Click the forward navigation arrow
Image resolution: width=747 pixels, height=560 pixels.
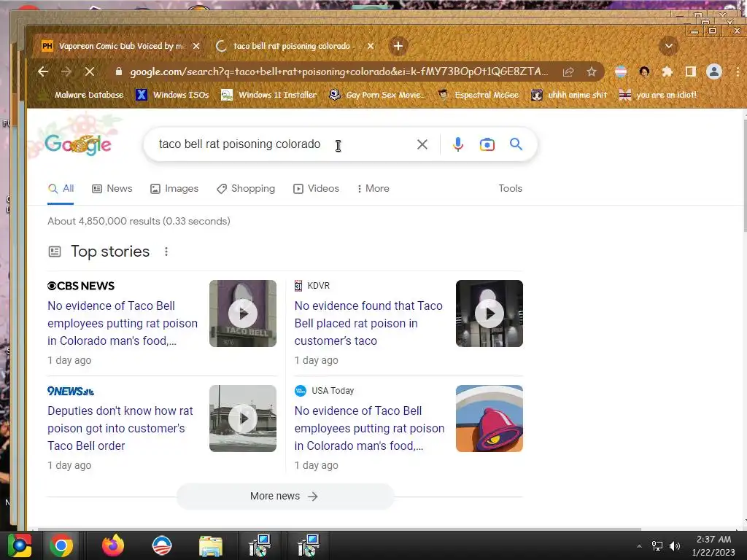pyautogui.click(x=66, y=72)
